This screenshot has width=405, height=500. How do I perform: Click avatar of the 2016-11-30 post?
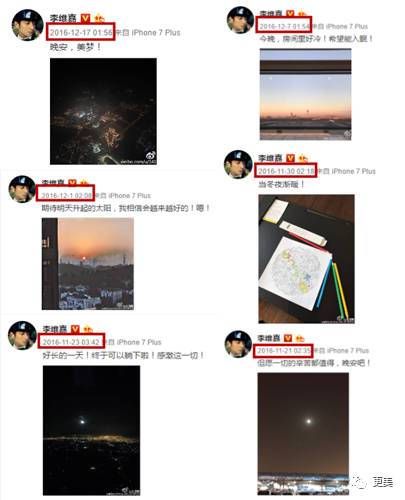(x=238, y=164)
